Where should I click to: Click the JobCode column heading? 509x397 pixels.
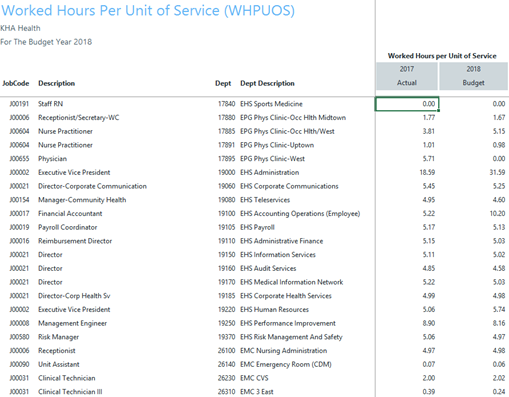[16, 83]
